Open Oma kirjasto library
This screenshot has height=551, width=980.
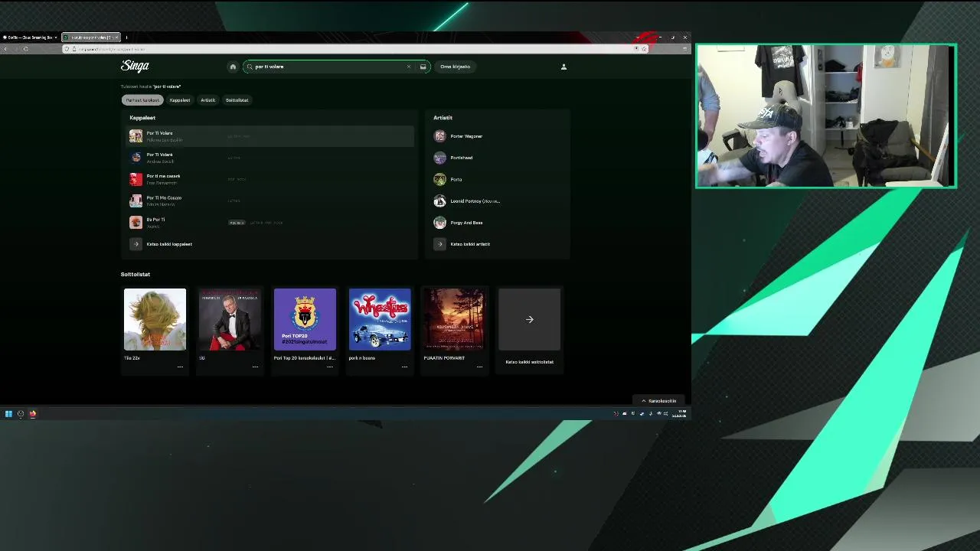(455, 67)
